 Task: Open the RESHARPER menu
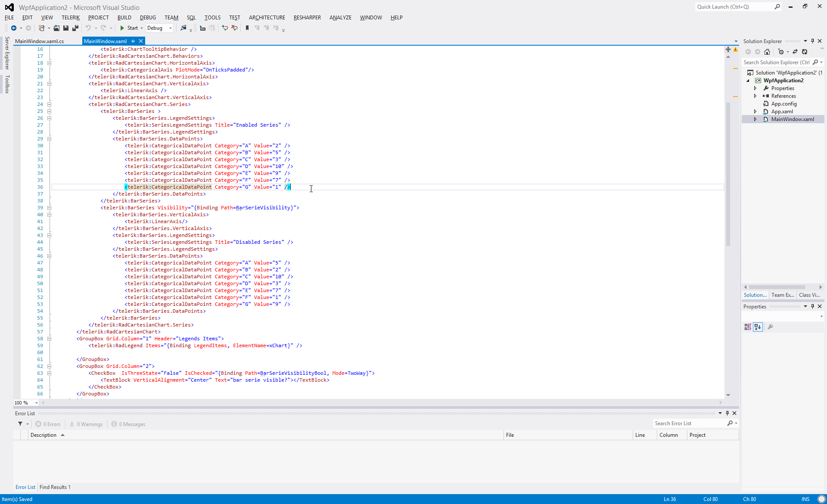(x=307, y=18)
